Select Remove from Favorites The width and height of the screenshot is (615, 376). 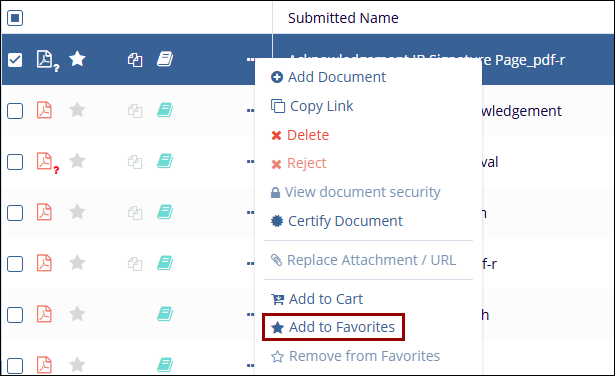coord(355,356)
